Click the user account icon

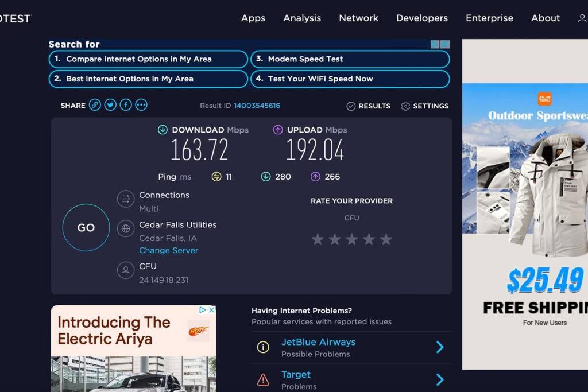pyautogui.click(x=582, y=18)
